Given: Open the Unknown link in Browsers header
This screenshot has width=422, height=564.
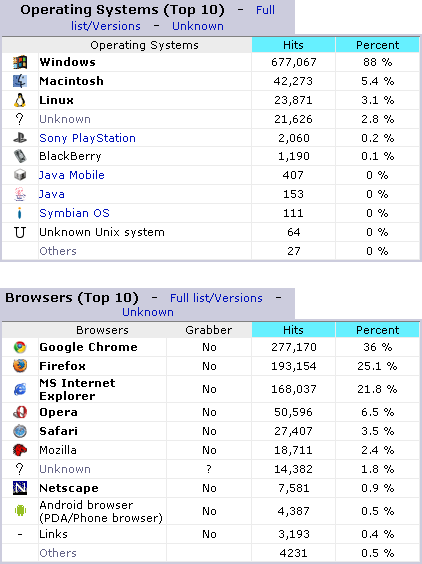Looking at the screenshot, I should click(x=148, y=312).
